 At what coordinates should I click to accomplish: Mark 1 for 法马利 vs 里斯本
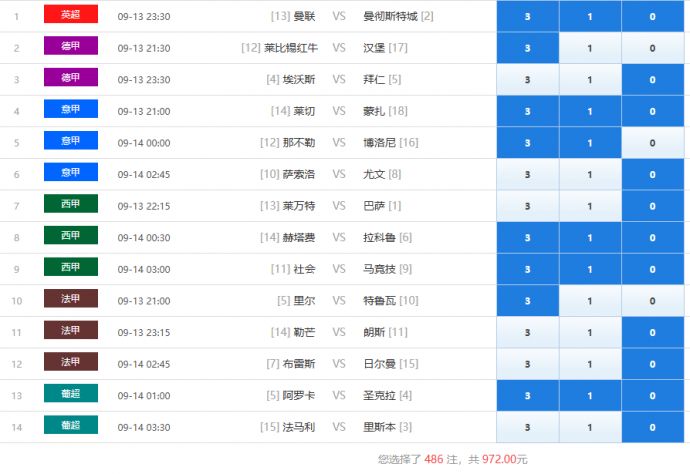tap(590, 427)
